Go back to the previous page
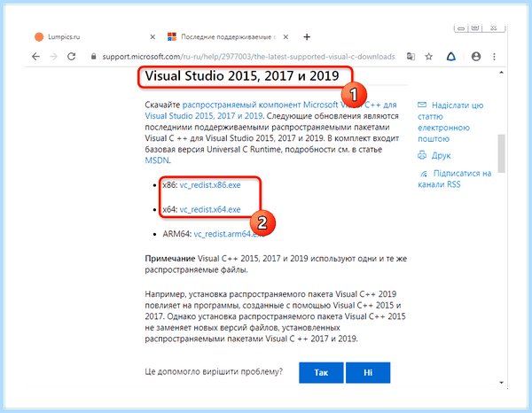 tap(35, 57)
